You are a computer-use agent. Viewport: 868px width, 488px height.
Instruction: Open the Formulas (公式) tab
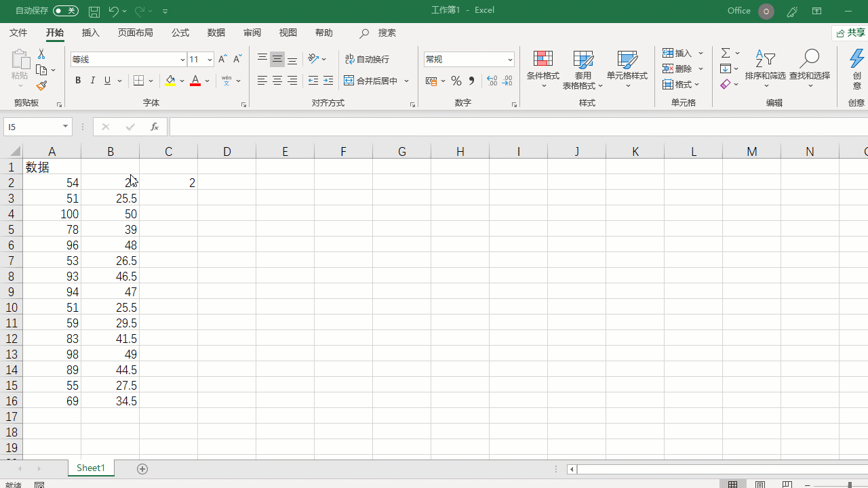[180, 33]
